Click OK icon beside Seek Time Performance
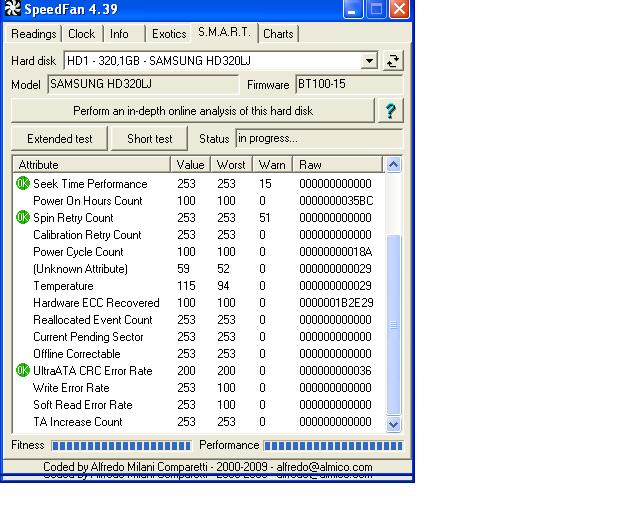 [23, 183]
